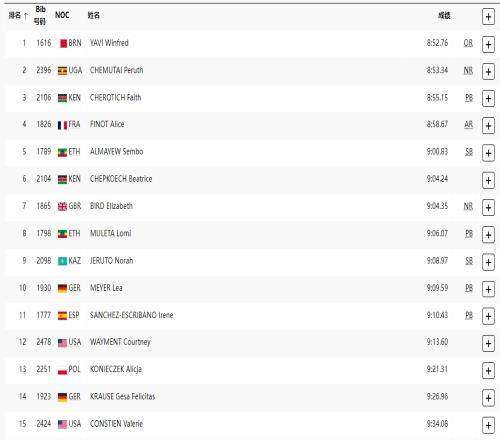Click the PB label for MEYER Lea

pyautogui.click(x=469, y=288)
